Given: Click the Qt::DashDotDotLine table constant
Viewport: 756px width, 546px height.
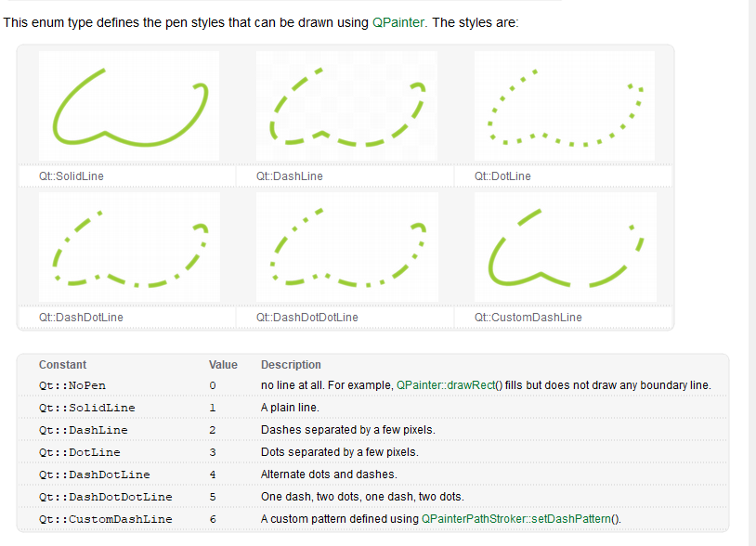Looking at the screenshot, I should click(106, 497).
